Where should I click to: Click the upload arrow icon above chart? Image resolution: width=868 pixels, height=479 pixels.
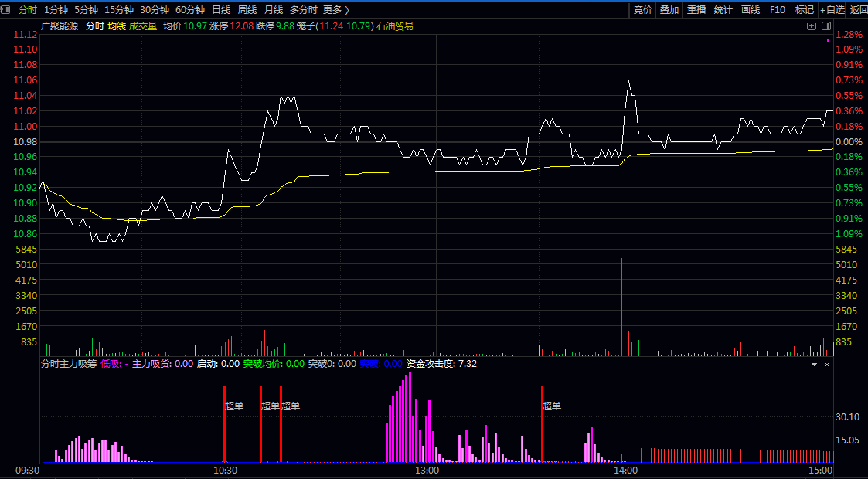click(812, 25)
